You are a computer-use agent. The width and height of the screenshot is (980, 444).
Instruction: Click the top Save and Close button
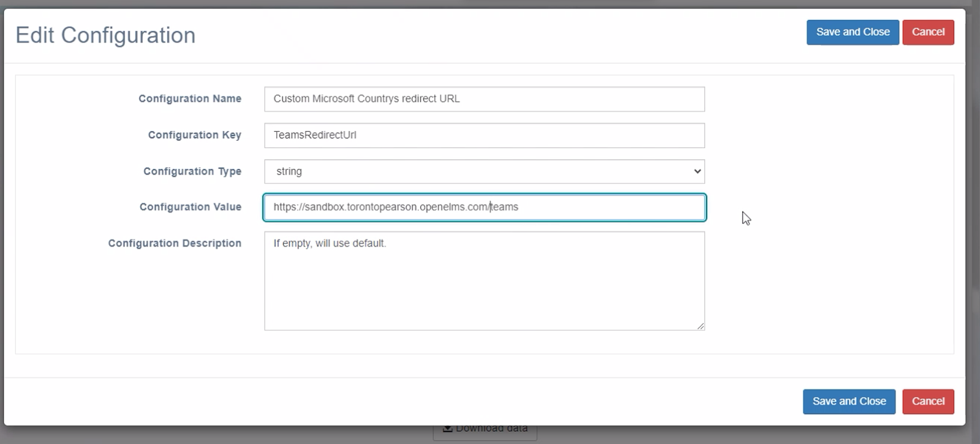click(853, 32)
